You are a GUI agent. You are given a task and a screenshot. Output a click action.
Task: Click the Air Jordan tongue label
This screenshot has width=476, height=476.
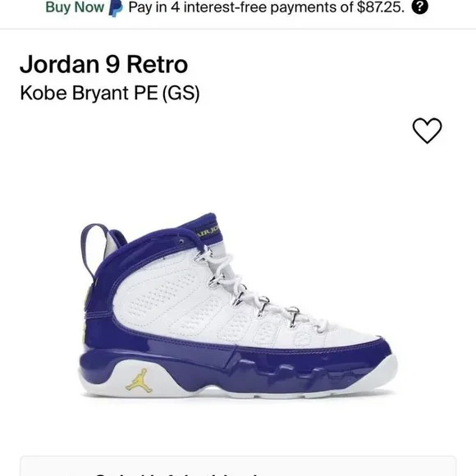[x=207, y=231]
